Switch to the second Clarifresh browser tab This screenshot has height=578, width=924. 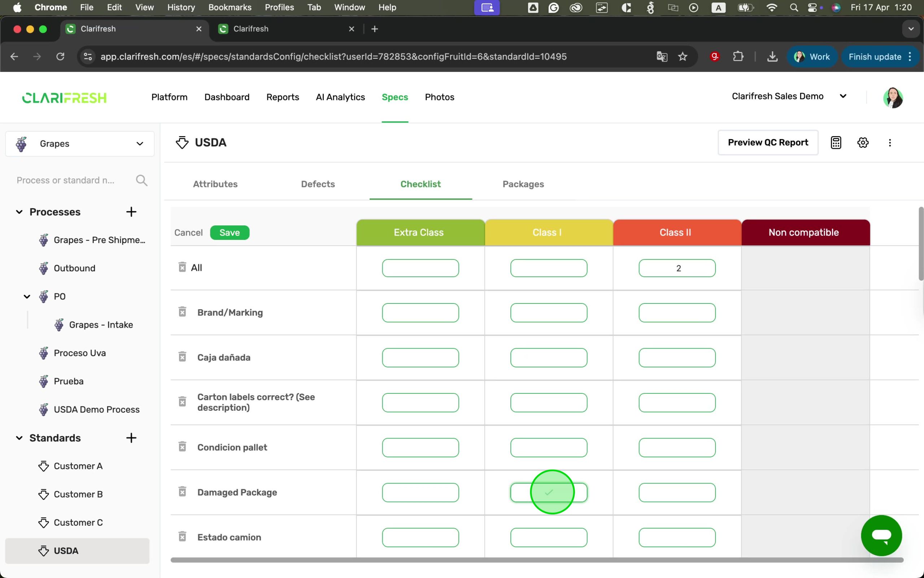[x=286, y=29]
